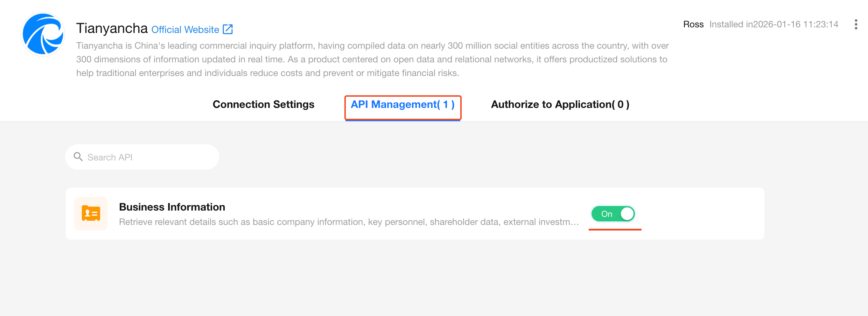Click the Tianyancha app name heading
The image size is (868, 316).
pos(112,28)
